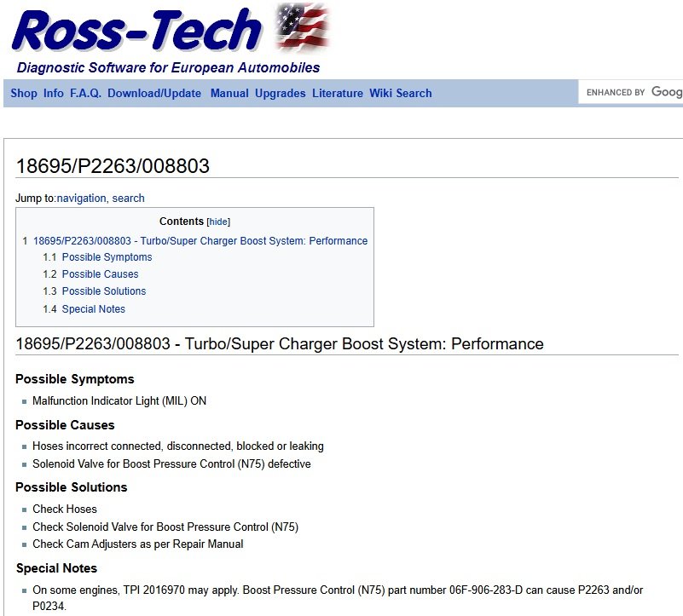
Task: Click the American flag image
Action: click(302, 27)
